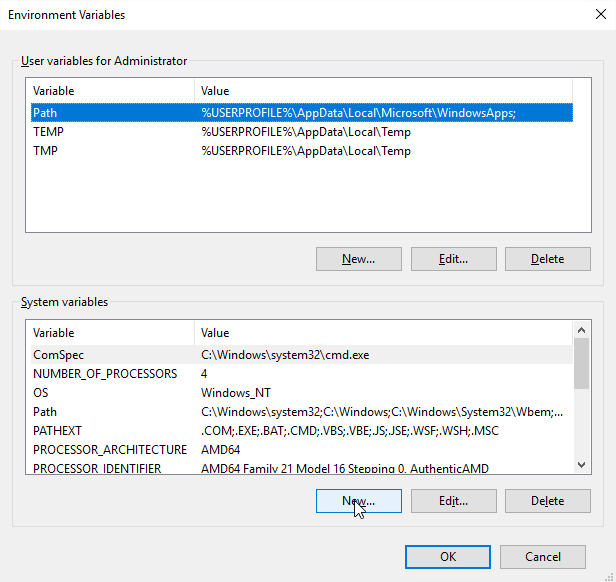The height and width of the screenshot is (582, 616).
Task: Click Delete button under System variables
Action: point(547,500)
